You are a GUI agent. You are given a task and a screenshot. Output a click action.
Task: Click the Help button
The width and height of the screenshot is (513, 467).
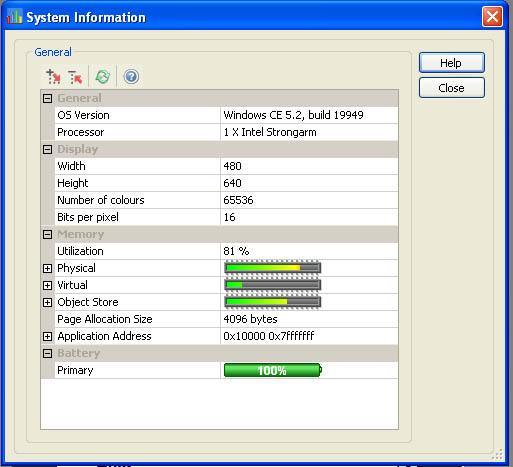click(x=452, y=62)
